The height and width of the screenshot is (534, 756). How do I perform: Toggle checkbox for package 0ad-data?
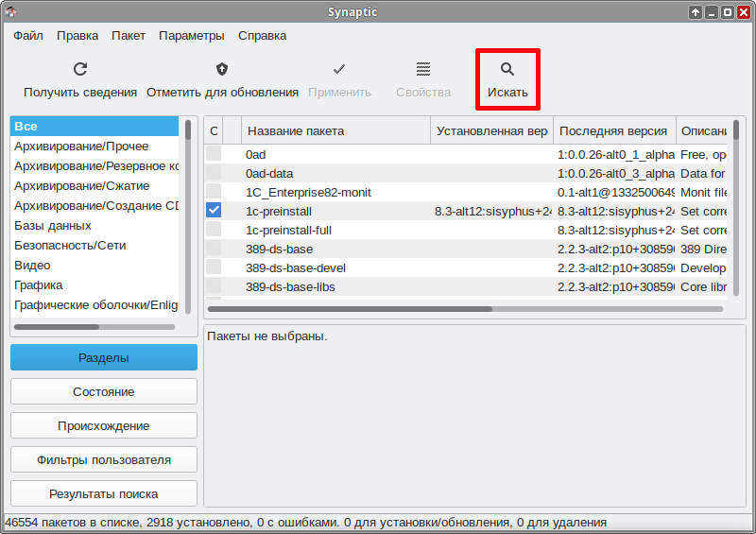[214, 173]
